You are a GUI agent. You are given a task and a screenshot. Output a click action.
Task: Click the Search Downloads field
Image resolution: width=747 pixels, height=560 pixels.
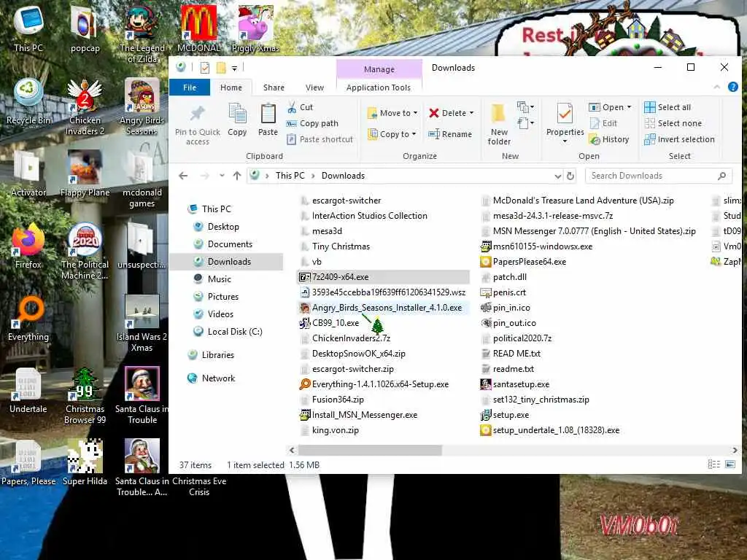[658, 176]
